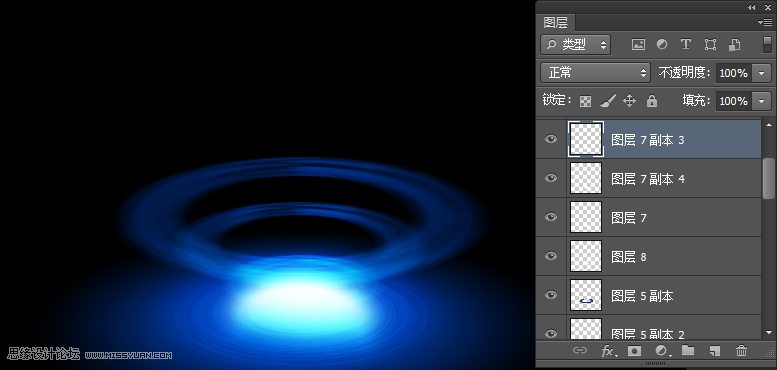Add a layer mask

pos(634,351)
